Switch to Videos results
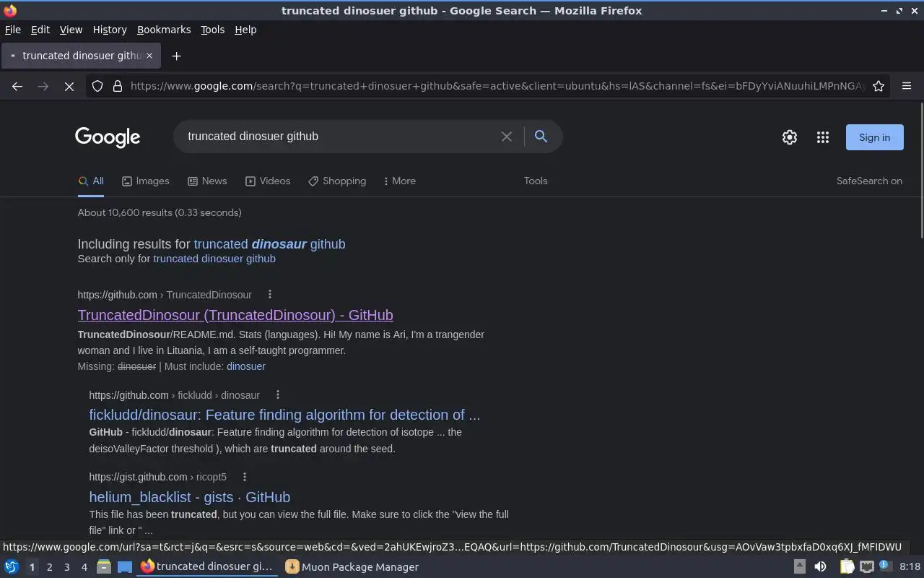The image size is (924, 578). point(267,181)
